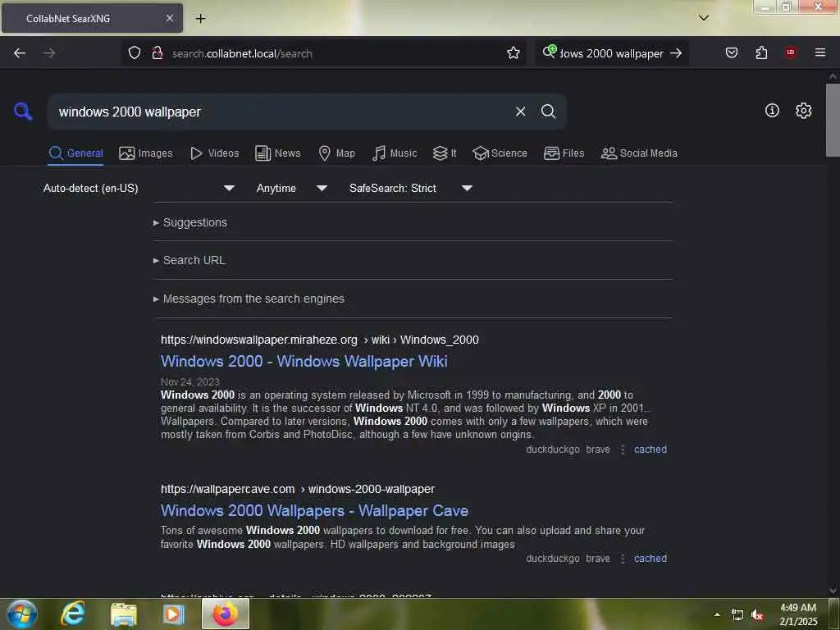Click the muted volume tray icon
This screenshot has width=840, height=630.
(x=757, y=615)
